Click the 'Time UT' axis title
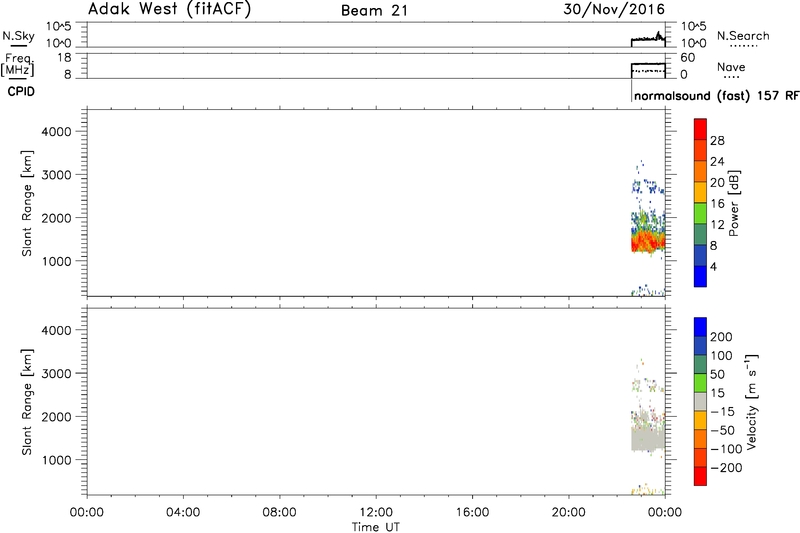 coord(376,527)
